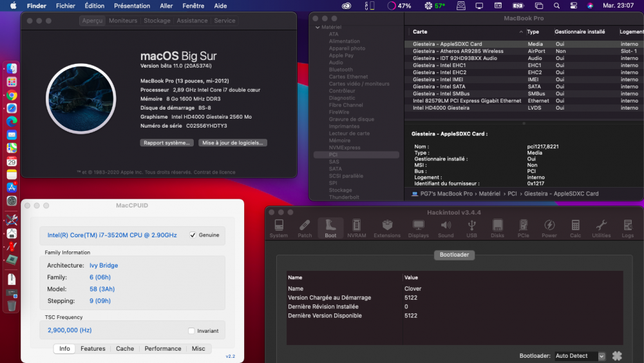Image resolution: width=644 pixels, height=363 pixels.
Task: Switch to the Cache tab in MacCPUID
Action: click(125, 348)
